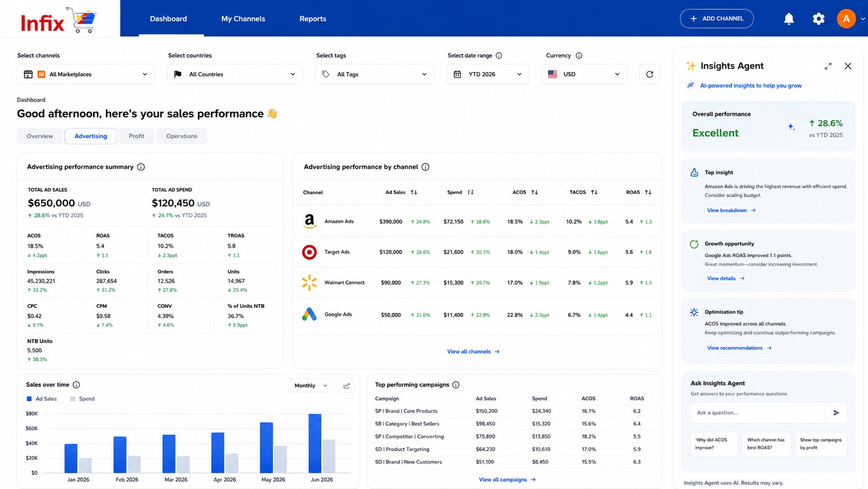Click the $120,450 total ad spend value
Viewport: 868px width, 489px height.
click(173, 203)
